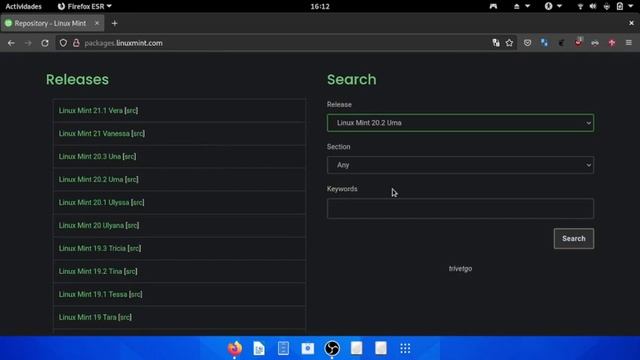Click [src] next to Linux Mint 21 Vanessa

[x=138, y=133]
